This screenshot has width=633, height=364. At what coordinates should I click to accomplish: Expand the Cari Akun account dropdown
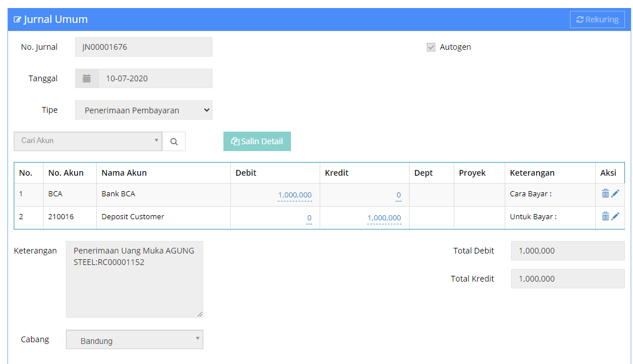pos(88,141)
